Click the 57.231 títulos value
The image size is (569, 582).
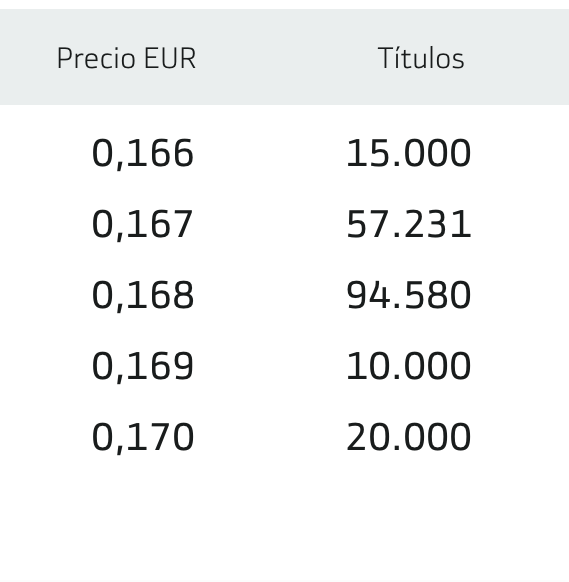click(x=409, y=224)
